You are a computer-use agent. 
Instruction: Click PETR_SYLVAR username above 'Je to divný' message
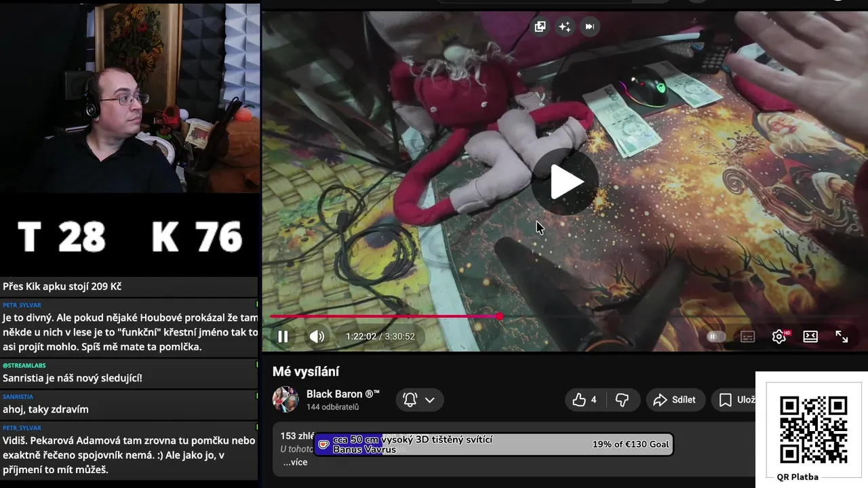click(22, 305)
